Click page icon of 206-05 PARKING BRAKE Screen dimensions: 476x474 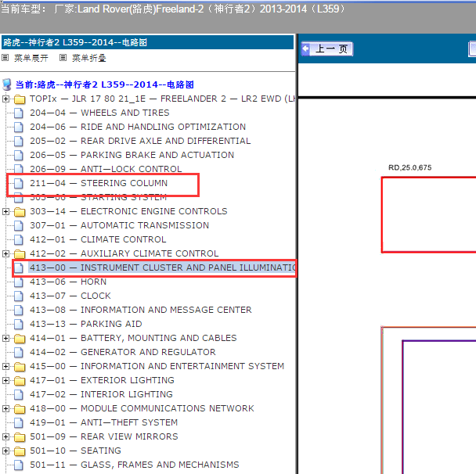click(x=19, y=156)
